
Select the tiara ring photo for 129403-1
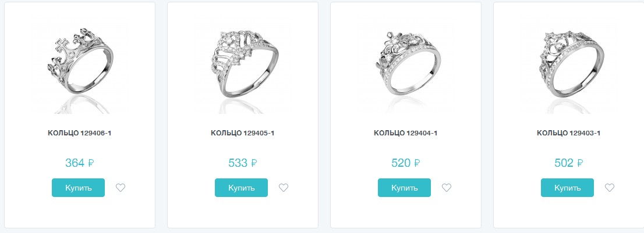point(568,64)
